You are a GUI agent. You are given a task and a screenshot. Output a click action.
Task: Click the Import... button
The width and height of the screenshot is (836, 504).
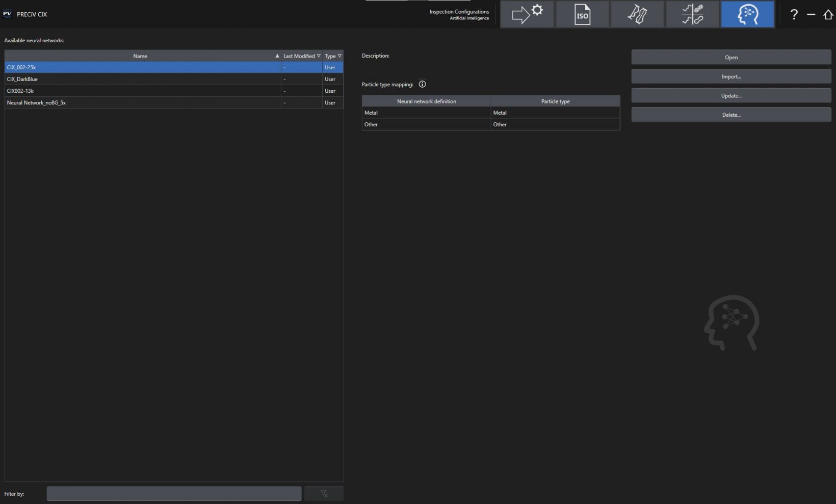[x=731, y=76]
